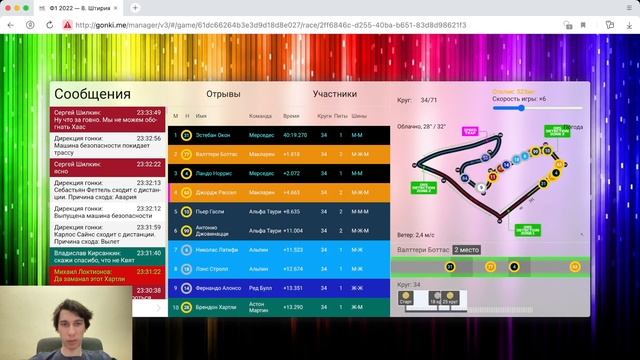
Task: Click the Облачно, 28° / 32° weather readout
Action: (x=421, y=127)
